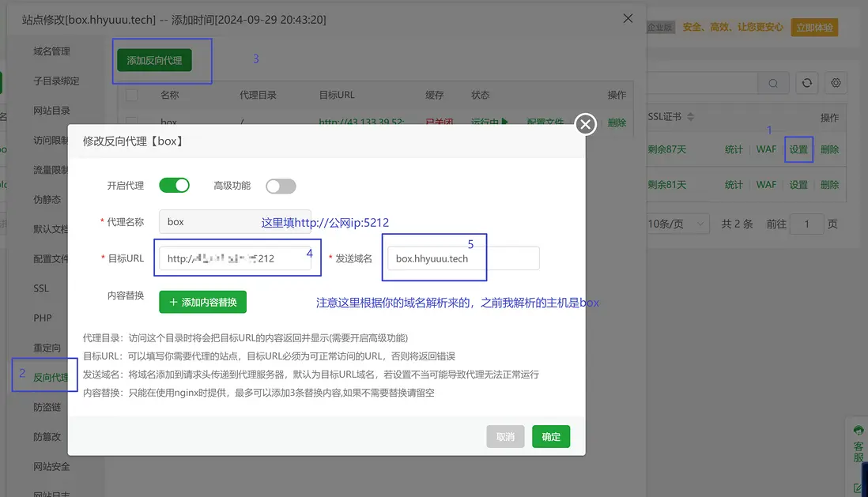
Task: Click 添加内容替换 button
Action: point(202,302)
